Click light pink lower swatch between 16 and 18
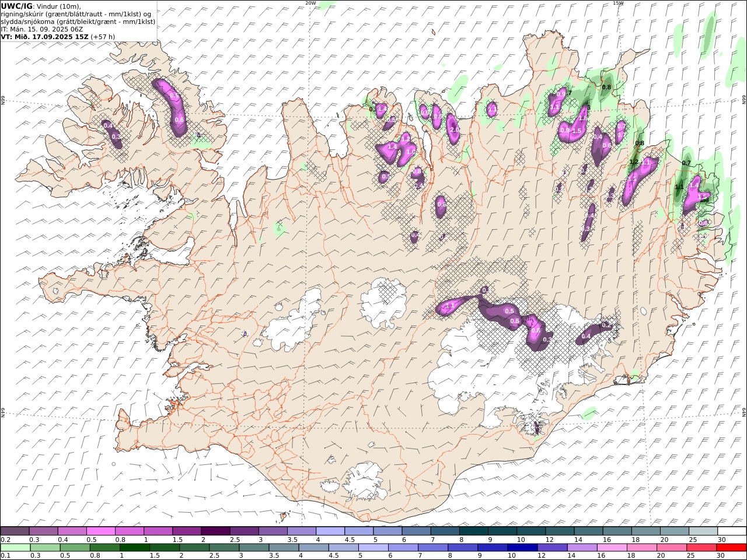Image resolution: width=747 pixels, height=560 pixels. (613, 548)
